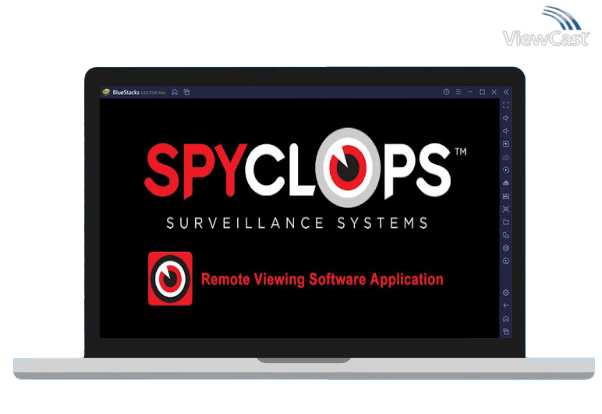Click the BlueStacks logo in the title bar
The image size is (602, 414).
(106, 92)
